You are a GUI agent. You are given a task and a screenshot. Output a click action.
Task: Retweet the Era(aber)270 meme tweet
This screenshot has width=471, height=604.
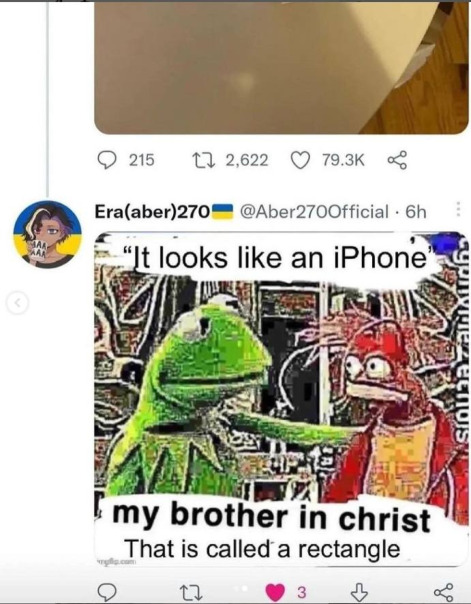click(x=191, y=592)
